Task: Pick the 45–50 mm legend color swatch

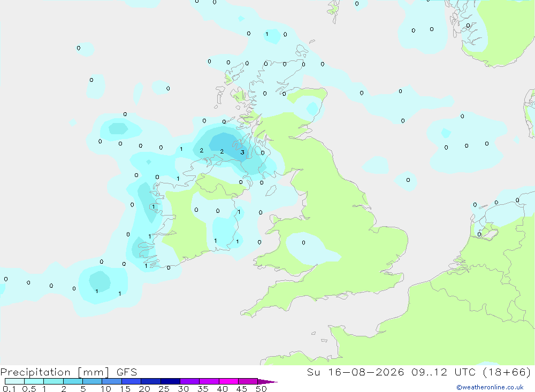Action: pos(248,381)
